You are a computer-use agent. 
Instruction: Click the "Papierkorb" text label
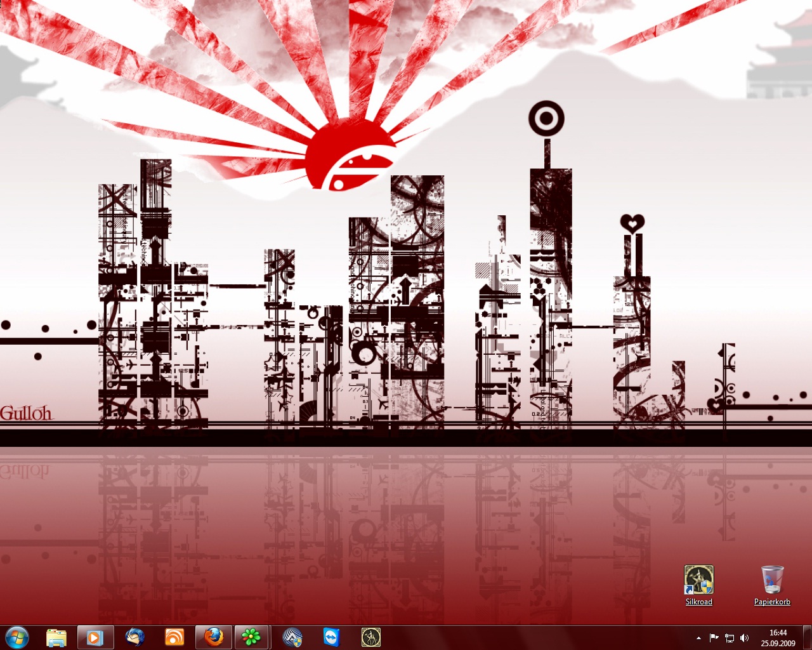point(772,602)
